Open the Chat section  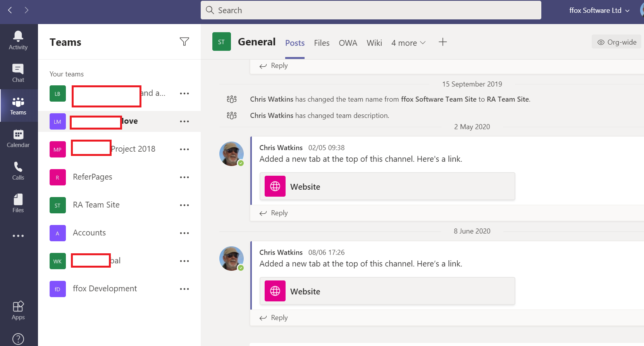[18, 73]
